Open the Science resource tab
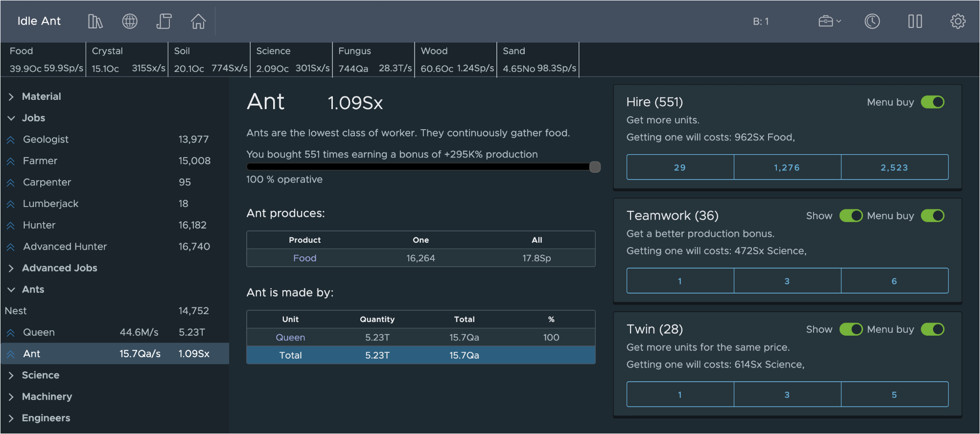 click(x=292, y=60)
